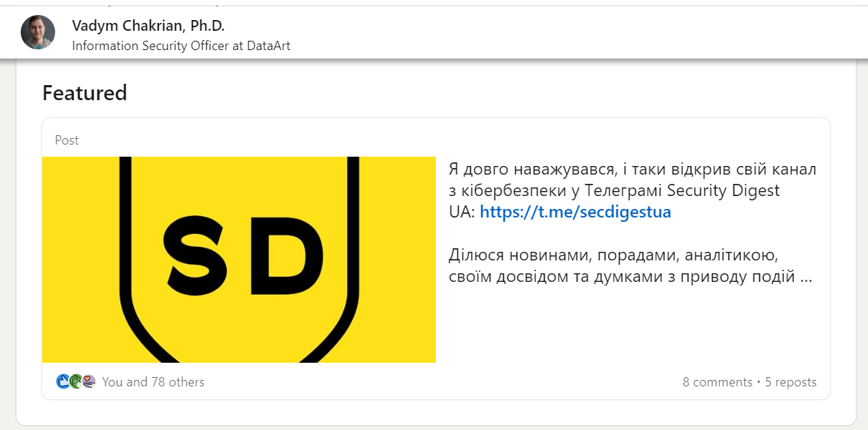Click the yellow SD shield logo image
Image resolution: width=868 pixels, height=430 pixels.
[x=239, y=259]
